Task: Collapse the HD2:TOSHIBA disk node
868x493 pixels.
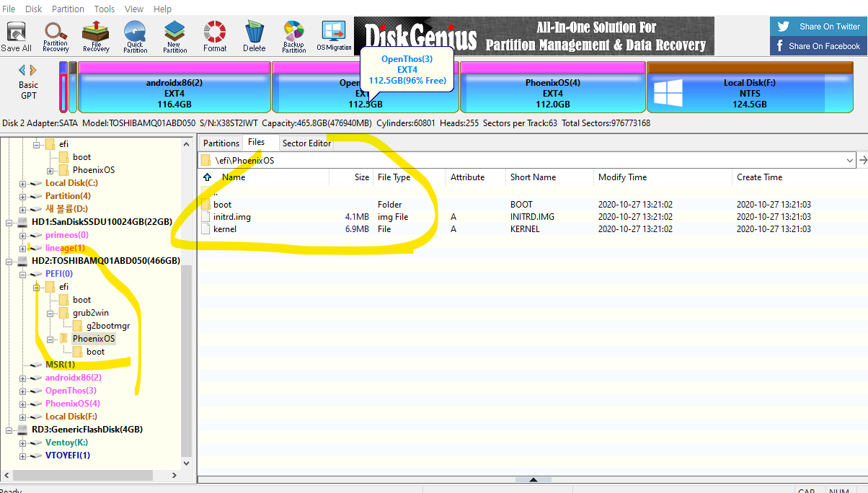Action: pos(9,261)
